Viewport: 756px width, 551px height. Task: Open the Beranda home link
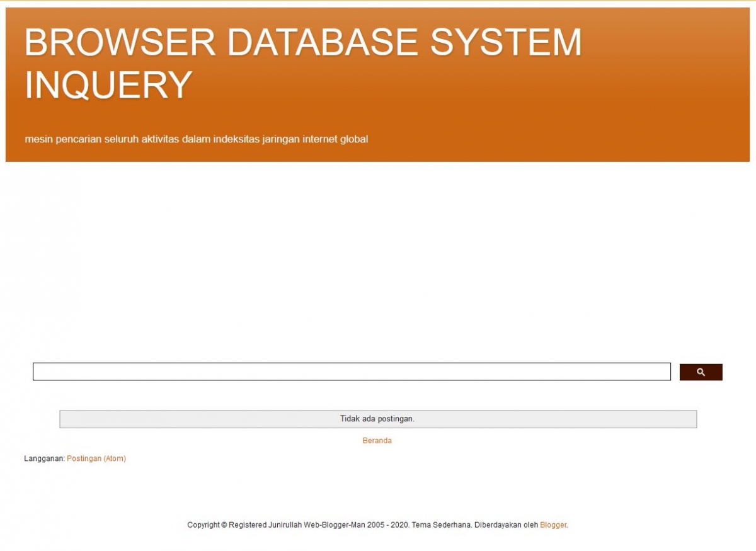pos(377,441)
